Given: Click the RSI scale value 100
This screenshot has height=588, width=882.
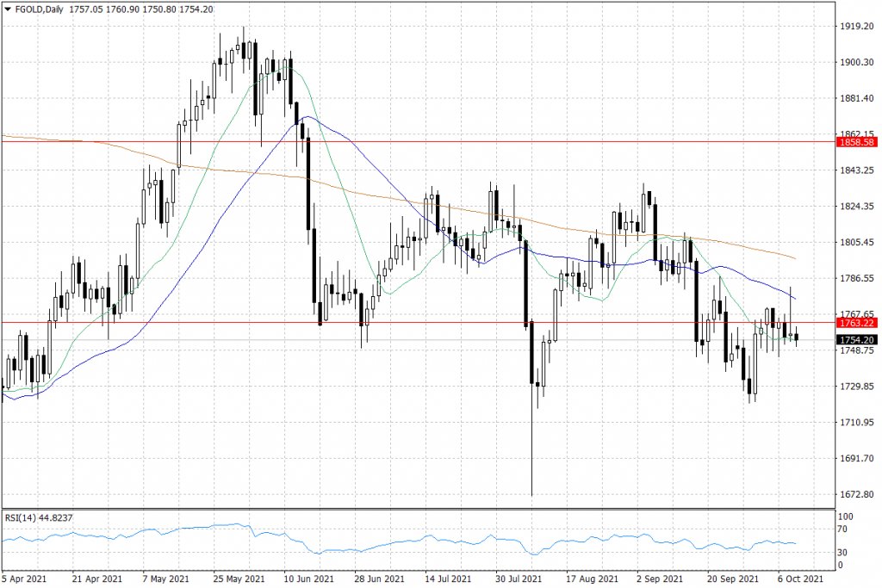Looking at the screenshot, I should pyautogui.click(x=845, y=517).
